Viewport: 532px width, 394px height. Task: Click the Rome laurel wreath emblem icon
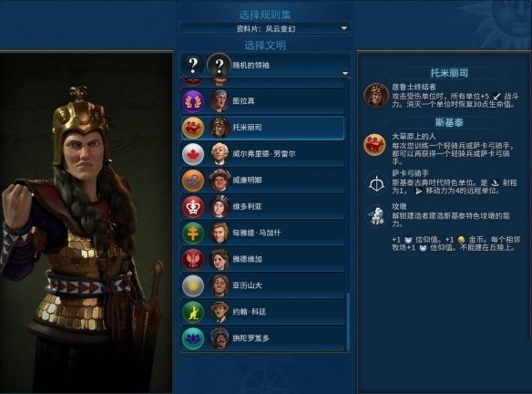pos(193,101)
